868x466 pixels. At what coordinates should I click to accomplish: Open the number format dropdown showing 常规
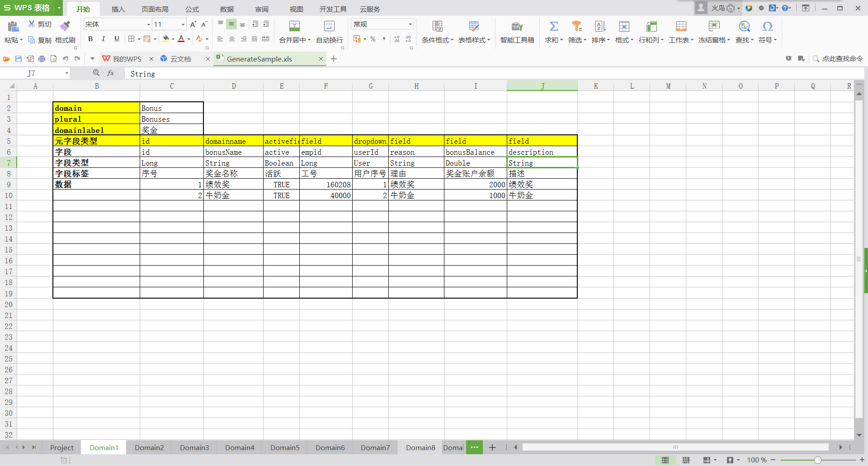coord(410,24)
